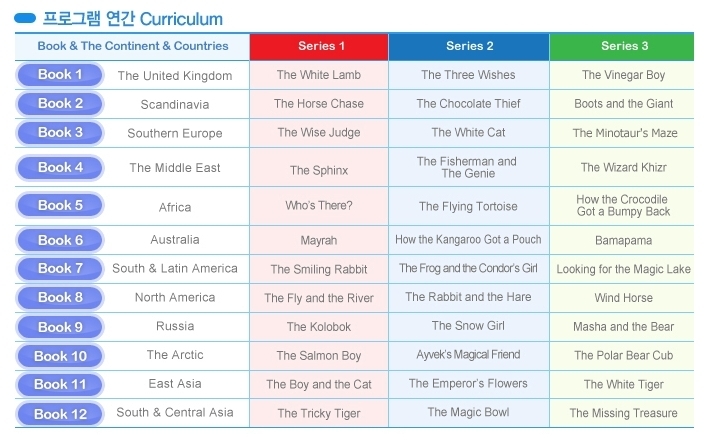Click the Book 1 pill button
Image resolution: width=710 pixels, height=441 pixels.
(60, 75)
